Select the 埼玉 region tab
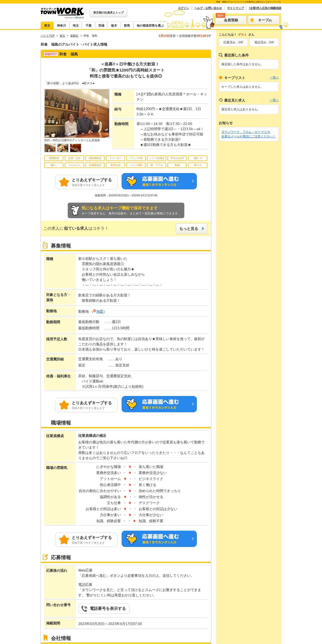322x644 pixels. pyautogui.click(x=76, y=26)
